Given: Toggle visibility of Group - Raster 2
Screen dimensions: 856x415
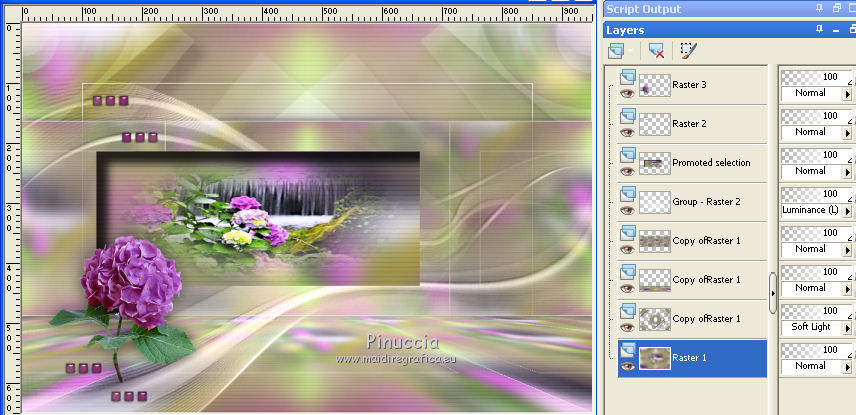Looking at the screenshot, I should pyautogui.click(x=627, y=210).
